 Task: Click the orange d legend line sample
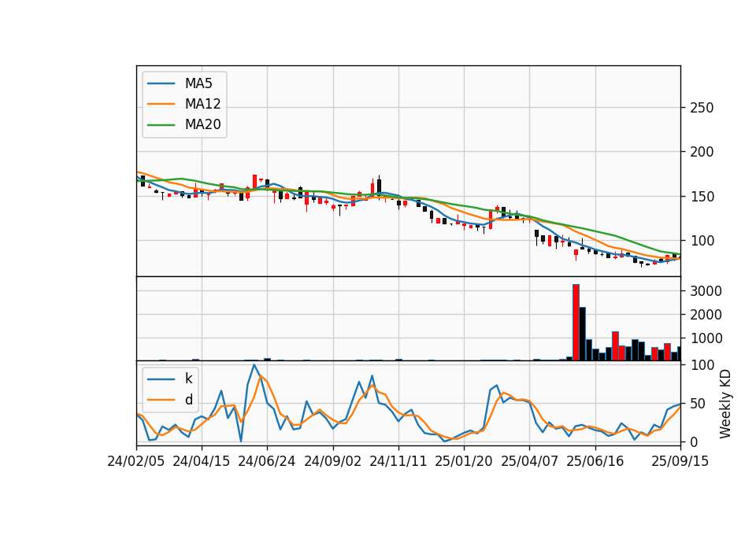tap(161, 400)
